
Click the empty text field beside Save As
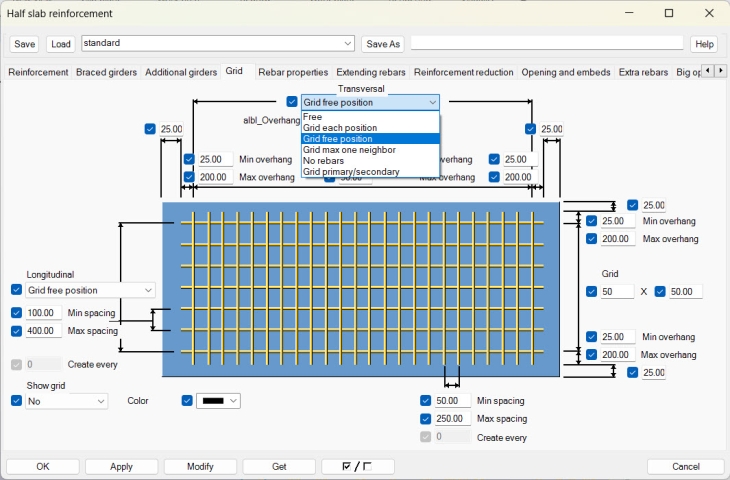pos(546,44)
